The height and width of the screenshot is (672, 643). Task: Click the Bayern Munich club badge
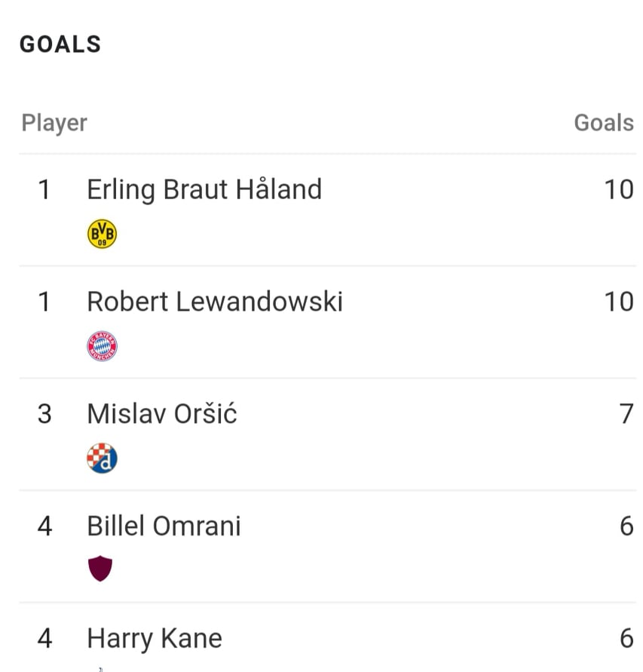[x=102, y=346]
